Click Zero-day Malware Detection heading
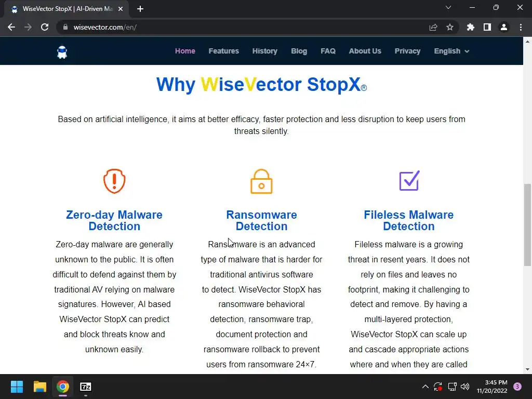Screen dimensions: 532x399 pos(114,220)
